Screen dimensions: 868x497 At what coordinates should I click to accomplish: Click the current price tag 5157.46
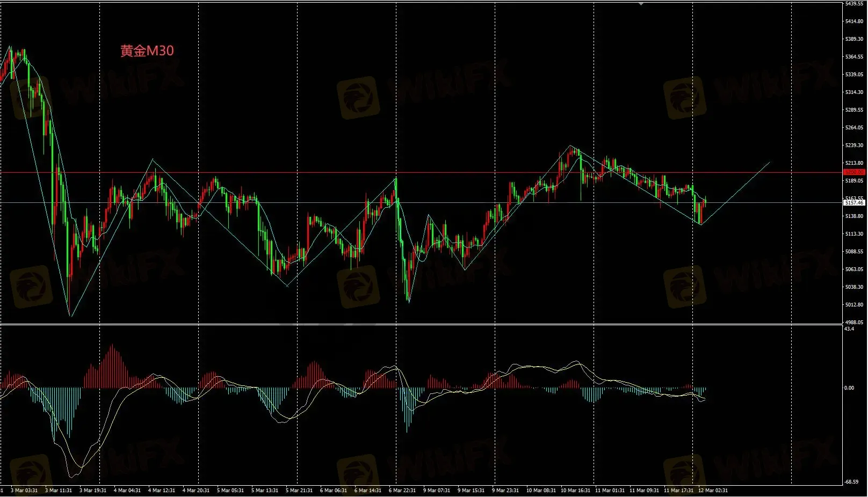point(854,203)
